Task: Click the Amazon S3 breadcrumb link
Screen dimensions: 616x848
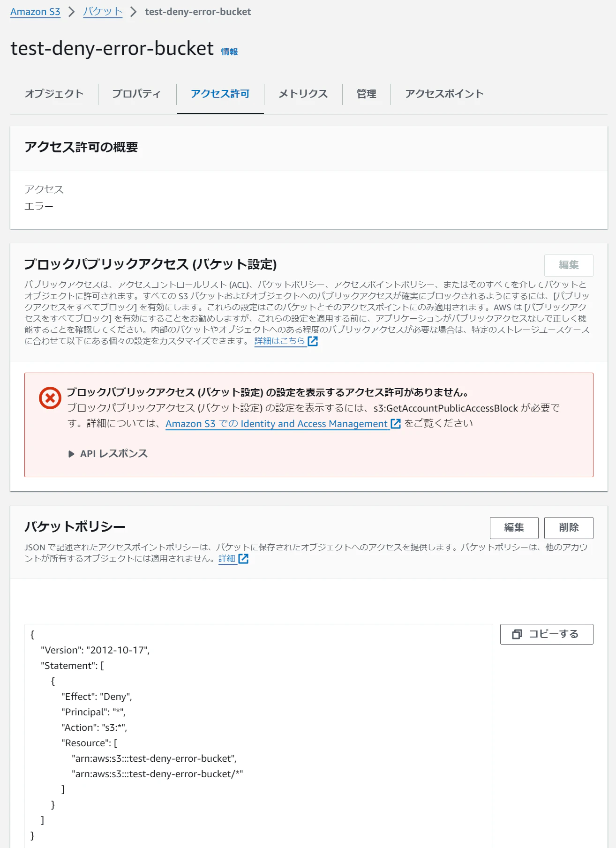Action: point(35,12)
